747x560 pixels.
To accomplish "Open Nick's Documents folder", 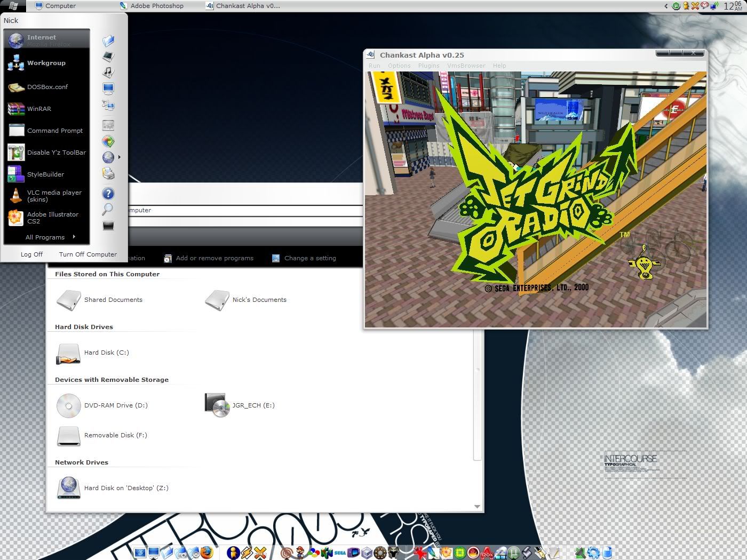I will (x=246, y=300).
